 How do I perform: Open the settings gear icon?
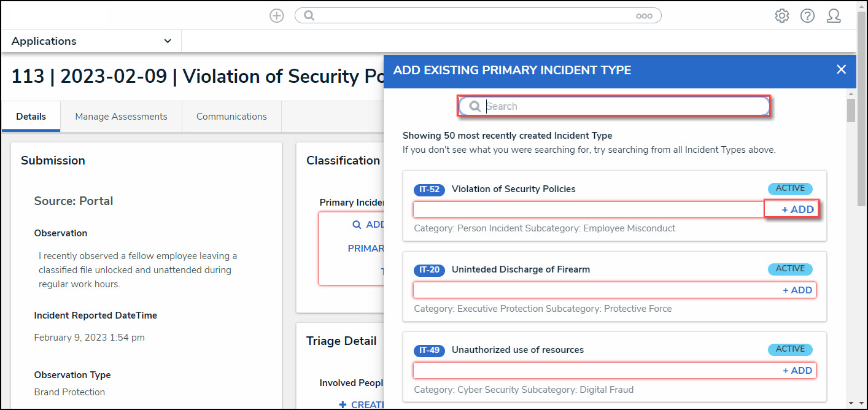pyautogui.click(x=781, y=16)
